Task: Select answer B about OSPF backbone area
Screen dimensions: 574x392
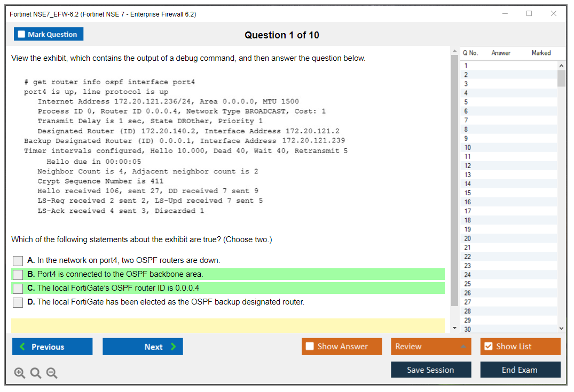Action: coord(18,275)
